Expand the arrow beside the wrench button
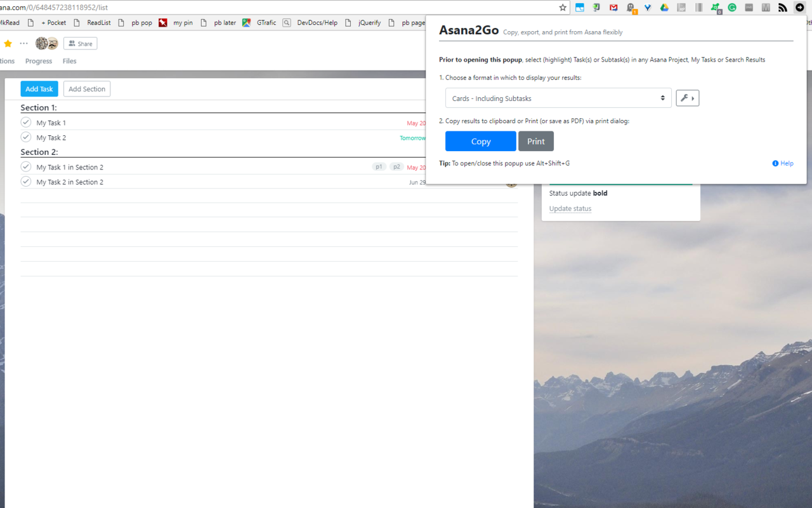 tap(693, 98)
